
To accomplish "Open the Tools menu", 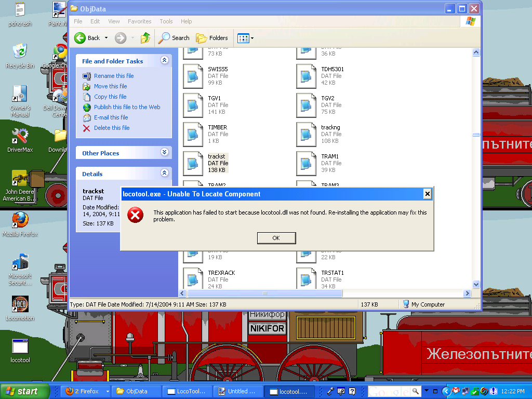I will [x=166, y=21].
